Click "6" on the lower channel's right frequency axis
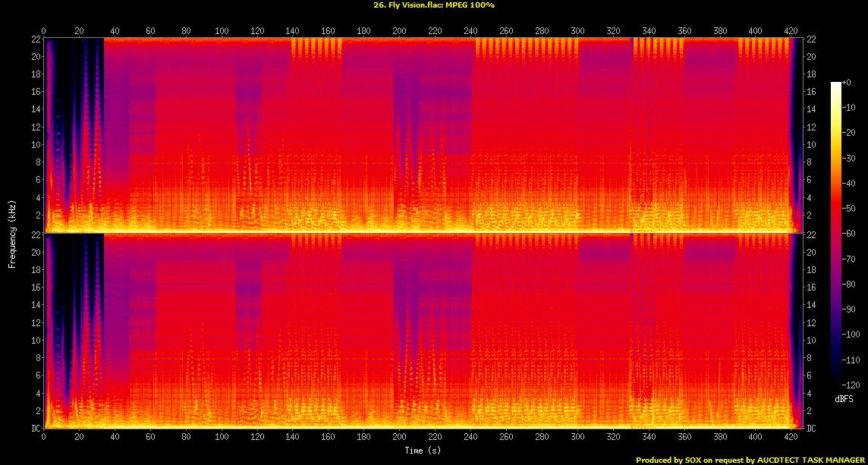This screenshot has width=868, height=465. tap(809, 375)
